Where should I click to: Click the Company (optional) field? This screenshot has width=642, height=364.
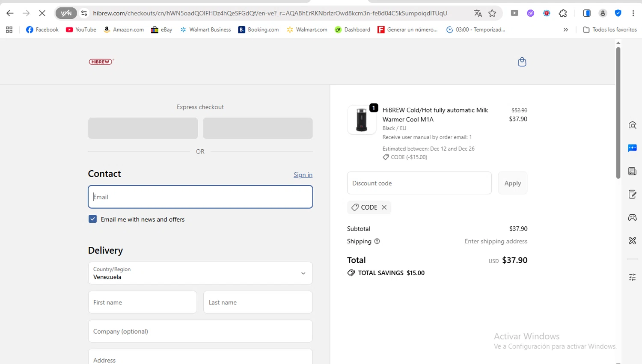(x=200, y=331)
